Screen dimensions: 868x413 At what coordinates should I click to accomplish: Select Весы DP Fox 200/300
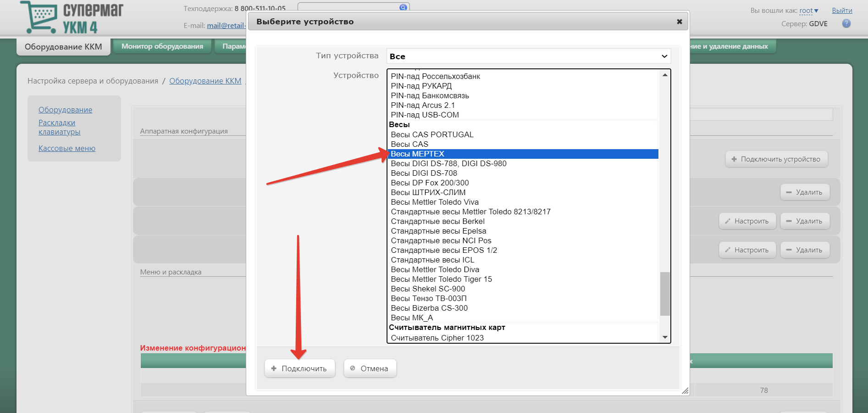coord(523,183)
